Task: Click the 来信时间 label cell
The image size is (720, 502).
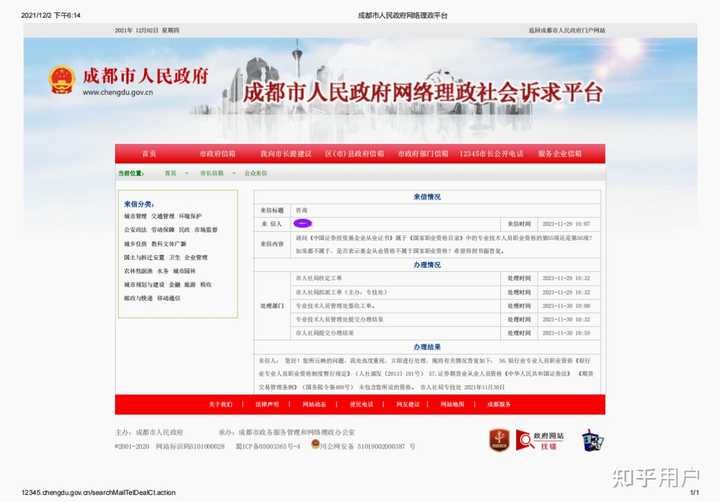Action: 519,224
